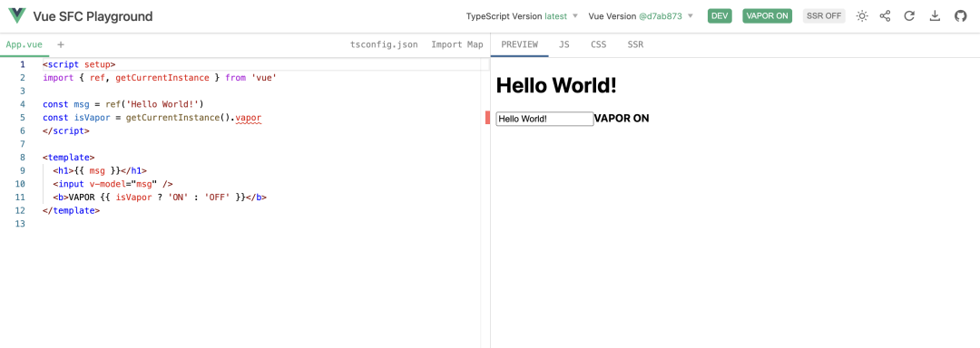Open the GitHub repository icon
The width and height of the screenshot is (980, 348).
[961, 16]
